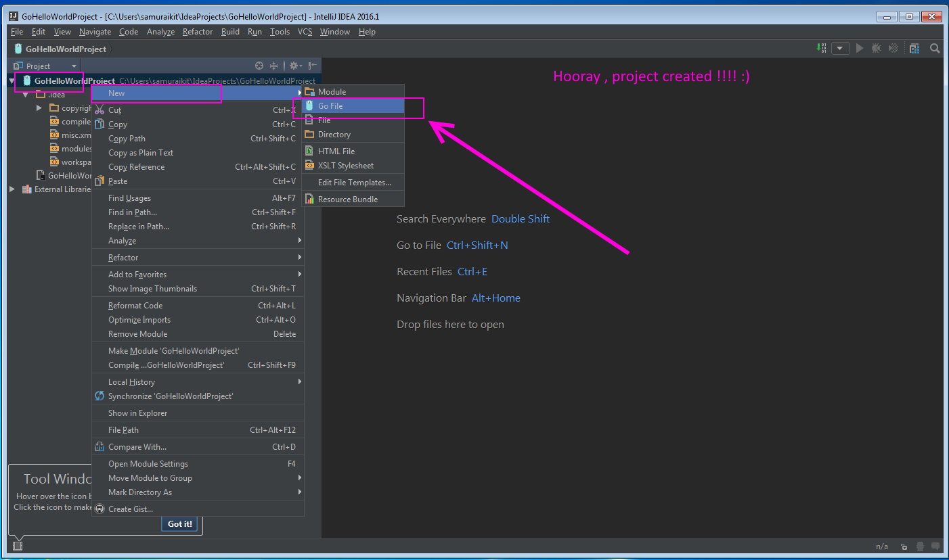Click the Cut scissors icon in context menu
The width and height of the screenshot is (949, 560).
[100, 110]
